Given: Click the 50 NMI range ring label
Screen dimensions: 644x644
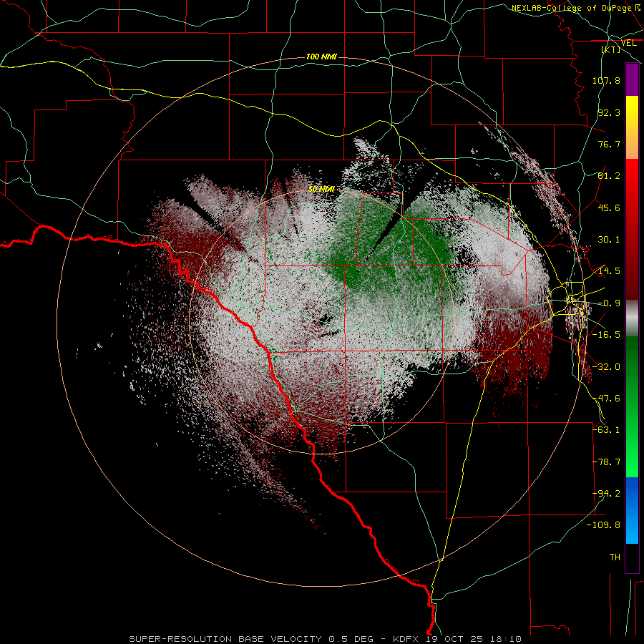Looking at the screenshot, I should [321, 189].
